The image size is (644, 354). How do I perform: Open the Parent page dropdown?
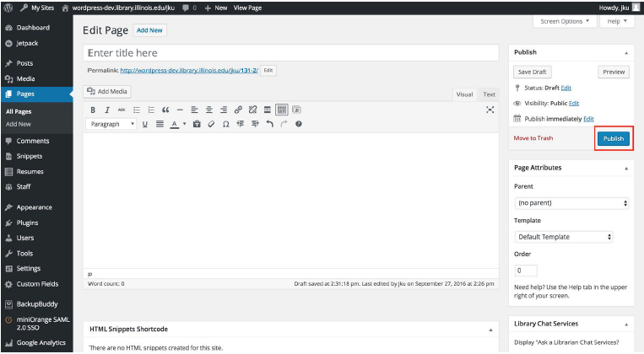click(x=571, y=203)
